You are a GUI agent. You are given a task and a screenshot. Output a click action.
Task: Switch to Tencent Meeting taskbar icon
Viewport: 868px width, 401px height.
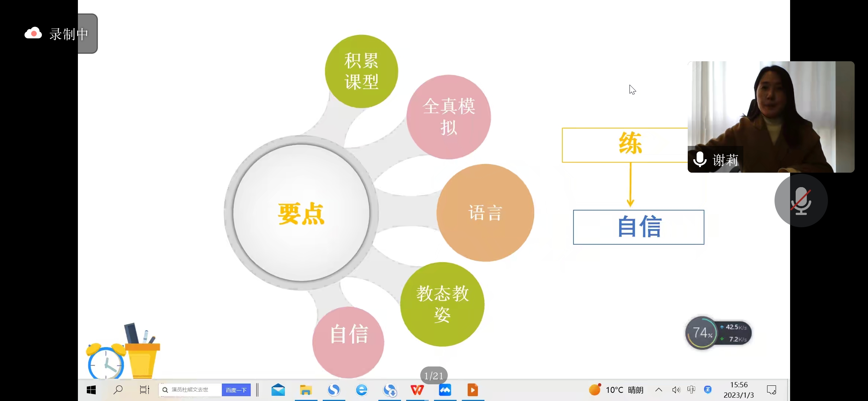tap(445, 390)
